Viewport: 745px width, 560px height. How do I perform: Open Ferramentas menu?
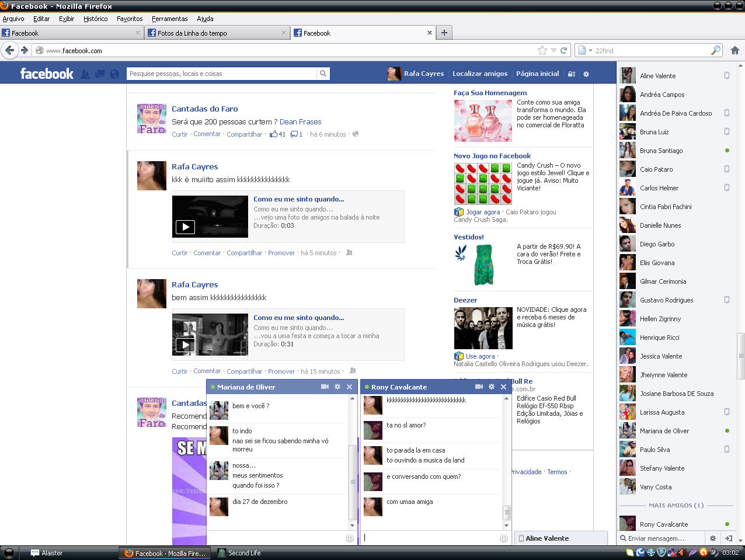(x=170, y=19)
